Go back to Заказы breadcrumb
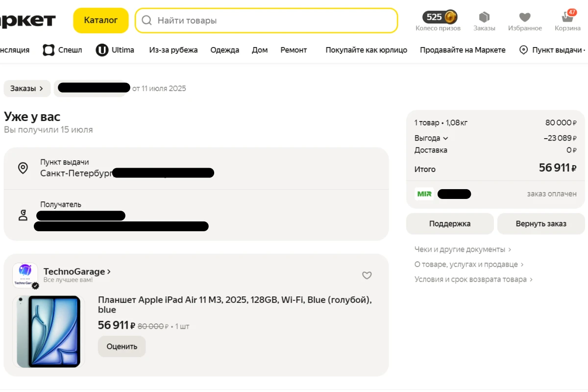This screenshot has width=588, height=392. point(27,89)
